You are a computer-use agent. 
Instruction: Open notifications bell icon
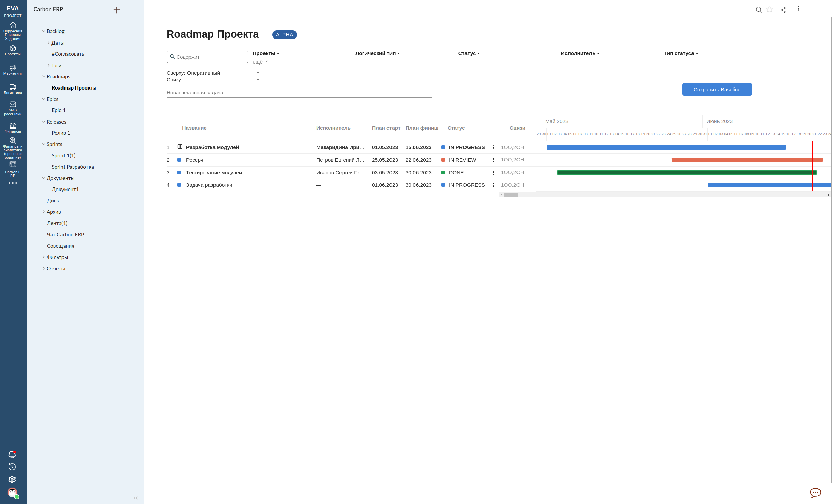[x=12, y=455]
